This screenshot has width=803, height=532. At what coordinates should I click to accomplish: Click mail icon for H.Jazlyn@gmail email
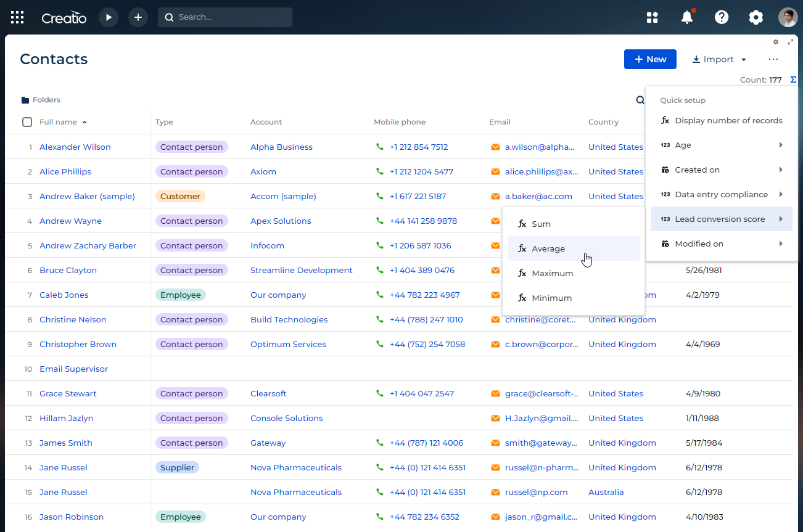(x=495, y=418)
